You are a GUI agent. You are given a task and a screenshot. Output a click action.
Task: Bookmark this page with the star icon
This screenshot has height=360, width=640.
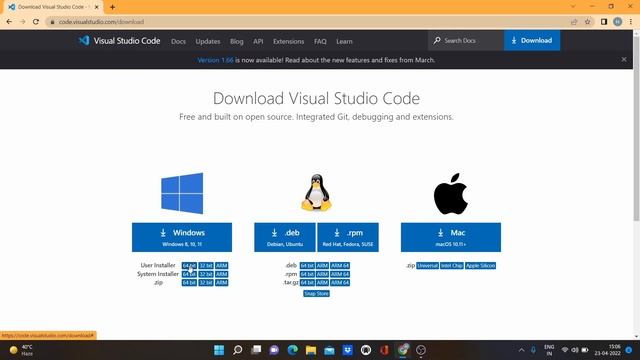[x=587, y=22]
